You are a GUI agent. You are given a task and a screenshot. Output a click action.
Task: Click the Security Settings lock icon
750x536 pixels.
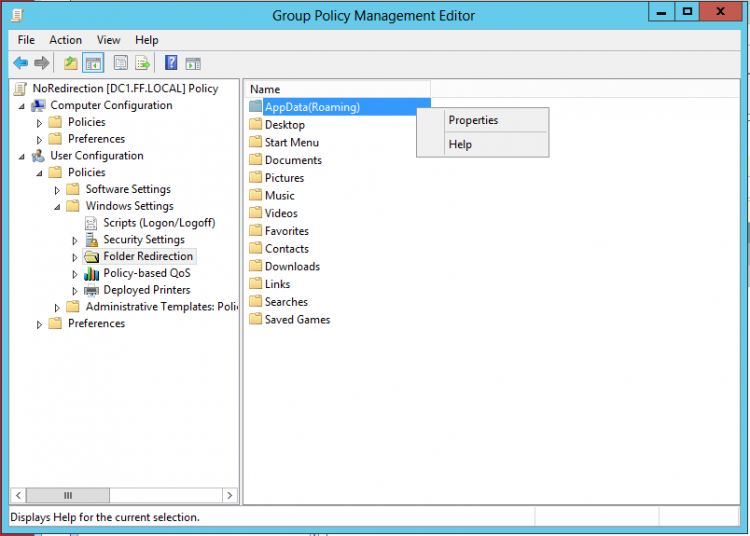tap(91, 240)
